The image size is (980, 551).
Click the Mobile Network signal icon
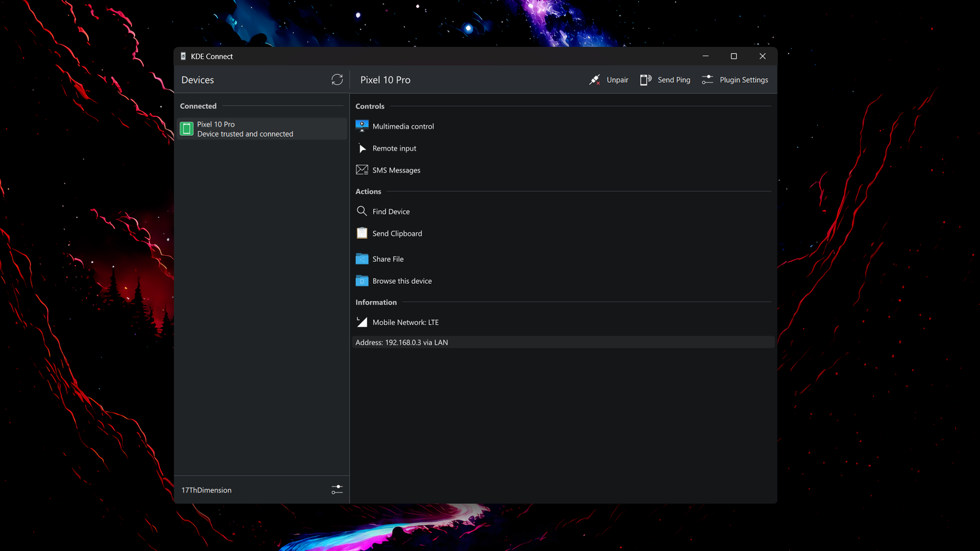[x=362, y=322]
